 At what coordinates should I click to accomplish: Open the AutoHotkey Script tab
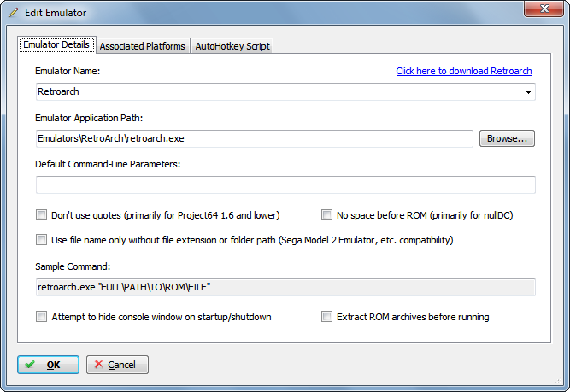click(232, 46)
